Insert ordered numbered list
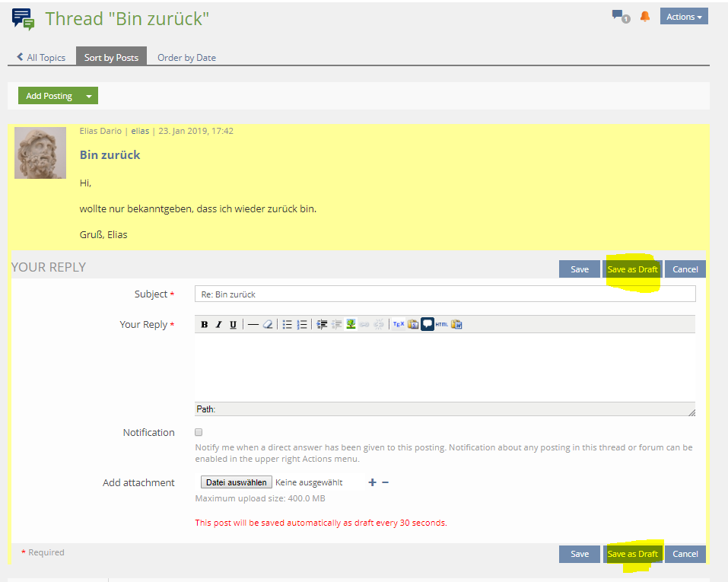The image size is (728, 582). click(302, 324)
